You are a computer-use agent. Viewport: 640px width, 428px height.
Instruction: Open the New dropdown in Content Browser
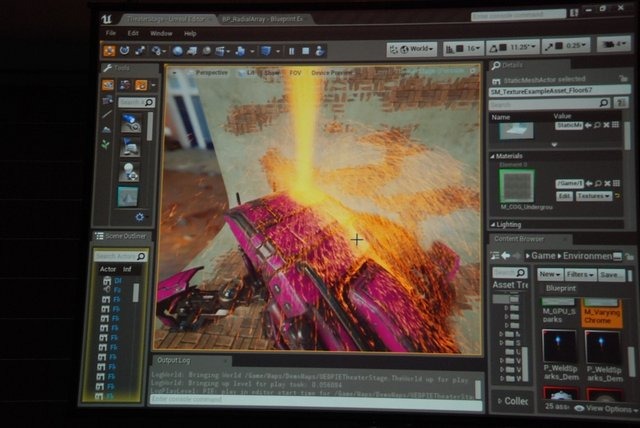[550, 275]
